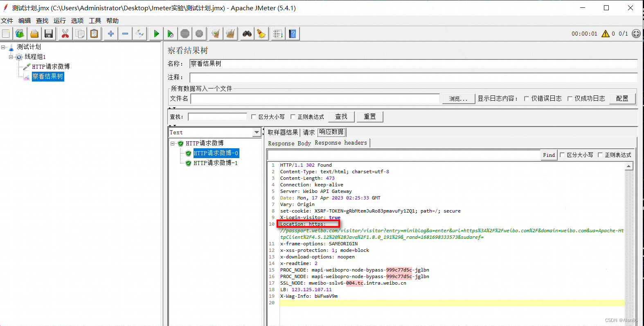Switch to Response headers tab
This screenshot has width=644, height=326.
[x=341, y=143]
